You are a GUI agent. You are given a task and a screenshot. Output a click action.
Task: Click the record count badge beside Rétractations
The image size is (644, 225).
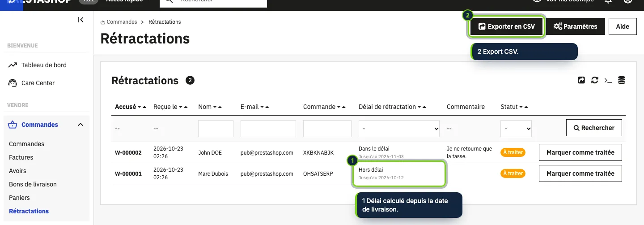pyautogui.click(x=190, y=81)
